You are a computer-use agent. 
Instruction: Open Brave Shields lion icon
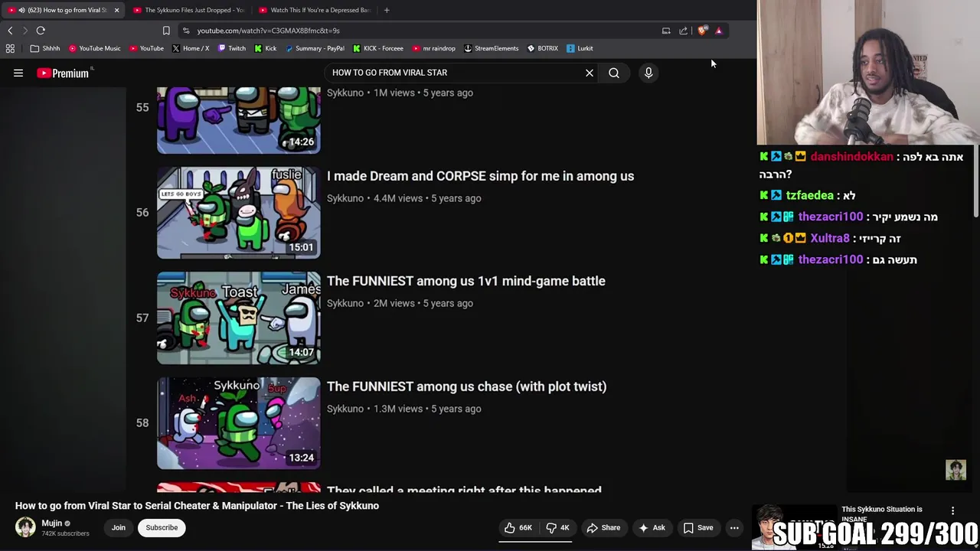coord(702,31)
